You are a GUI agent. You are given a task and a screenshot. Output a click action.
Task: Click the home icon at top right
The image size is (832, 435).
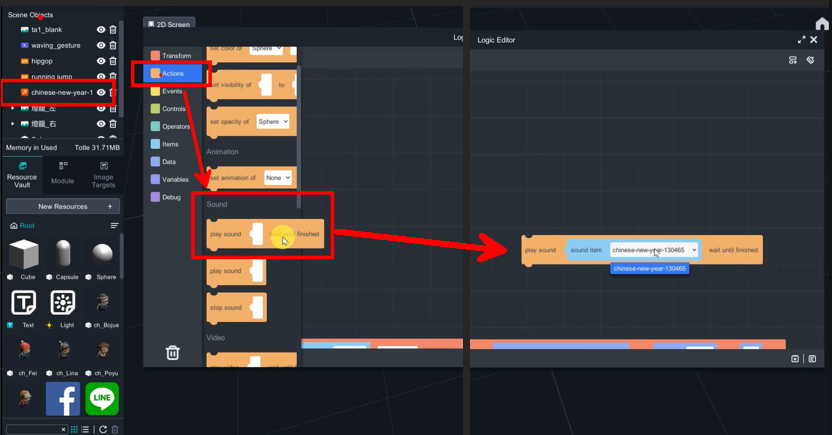[821, 24]
